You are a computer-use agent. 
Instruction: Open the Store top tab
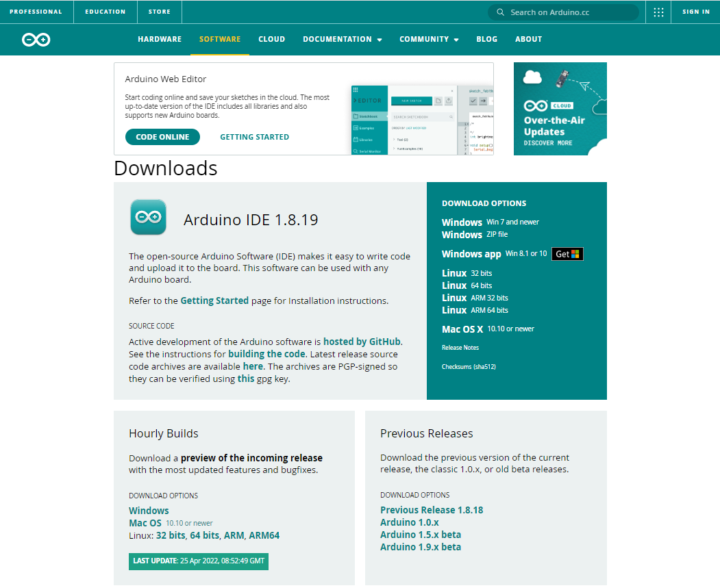pos(160,12)
